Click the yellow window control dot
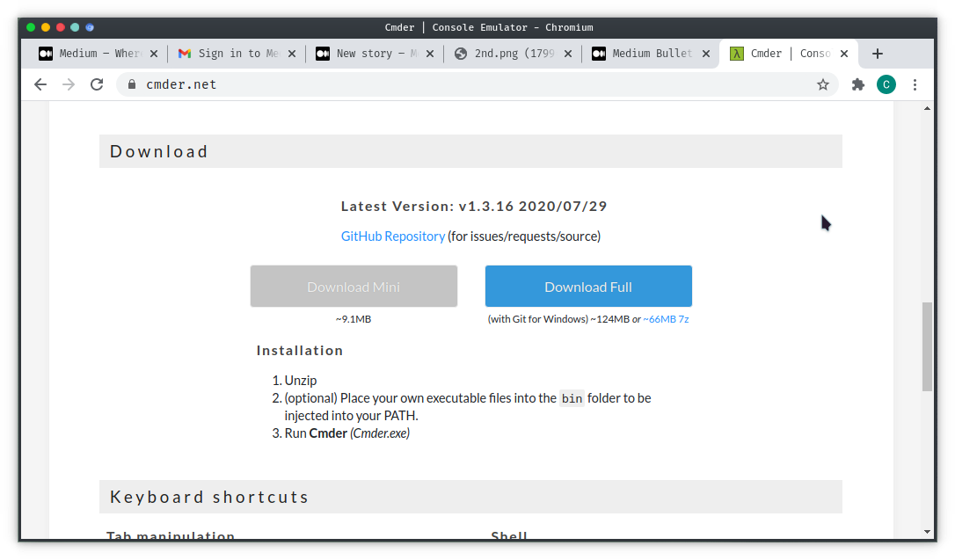 click(x=46, y=27)
